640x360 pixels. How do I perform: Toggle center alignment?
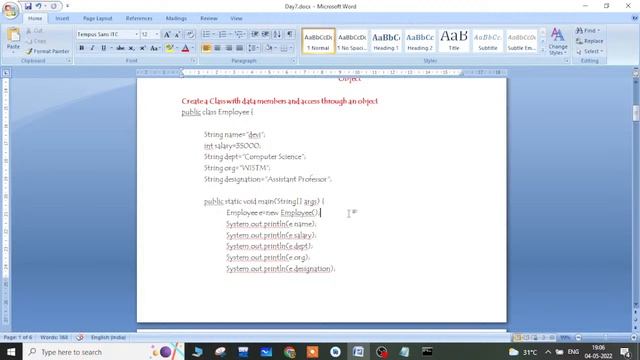pyautogui.click(x=218, y=48)
